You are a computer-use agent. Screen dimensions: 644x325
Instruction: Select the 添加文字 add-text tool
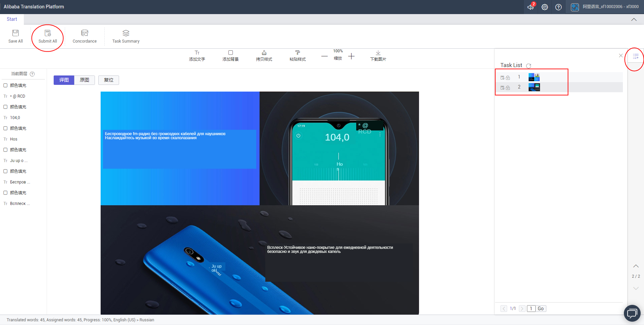197,56
